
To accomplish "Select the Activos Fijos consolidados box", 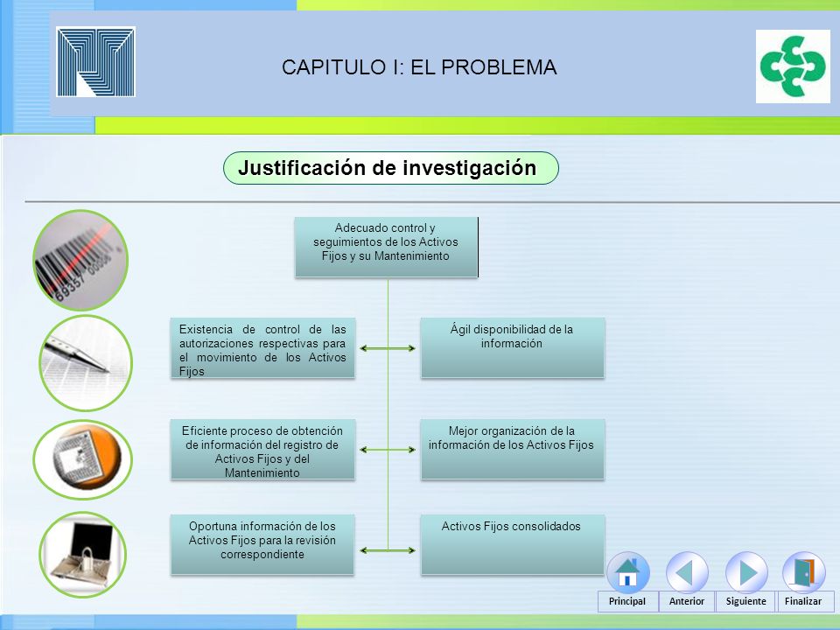I will pos(512,545).
